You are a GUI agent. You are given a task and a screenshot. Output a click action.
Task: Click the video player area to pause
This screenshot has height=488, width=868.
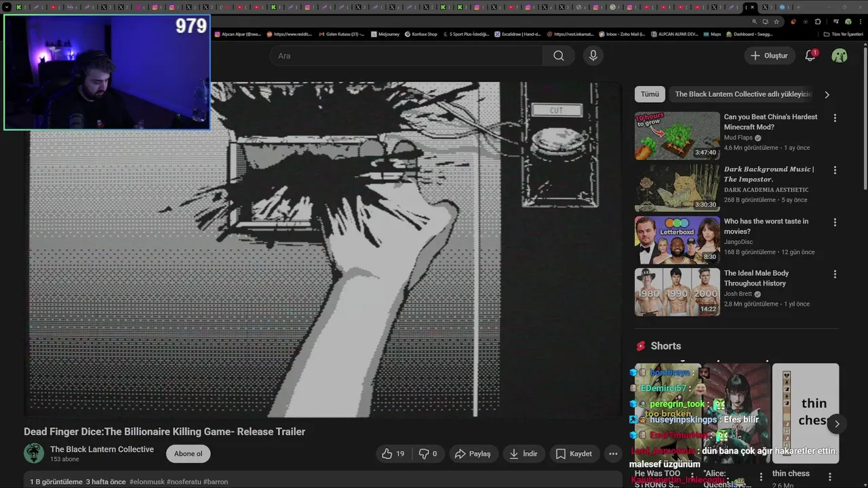[323, 249]
